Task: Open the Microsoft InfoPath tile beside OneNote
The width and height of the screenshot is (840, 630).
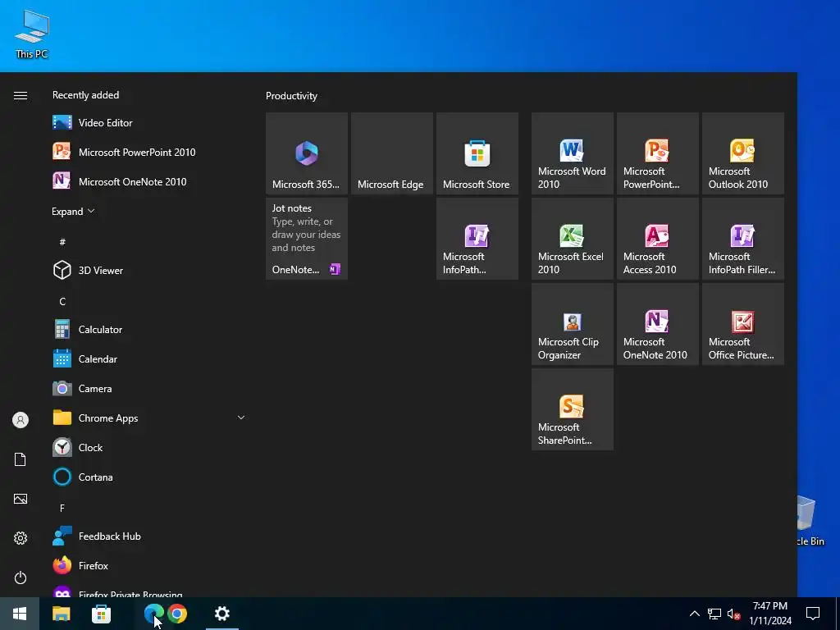Action: (x=477, y=239)
